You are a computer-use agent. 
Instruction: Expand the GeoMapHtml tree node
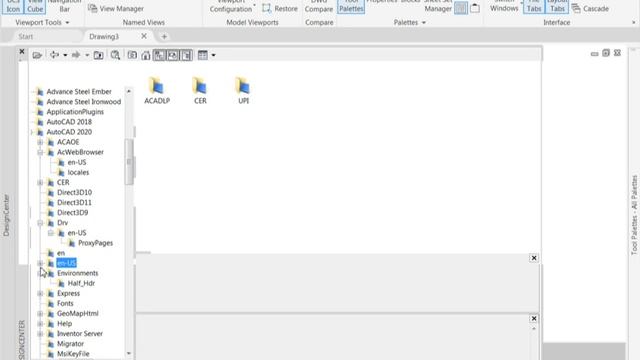pos(40,313)
